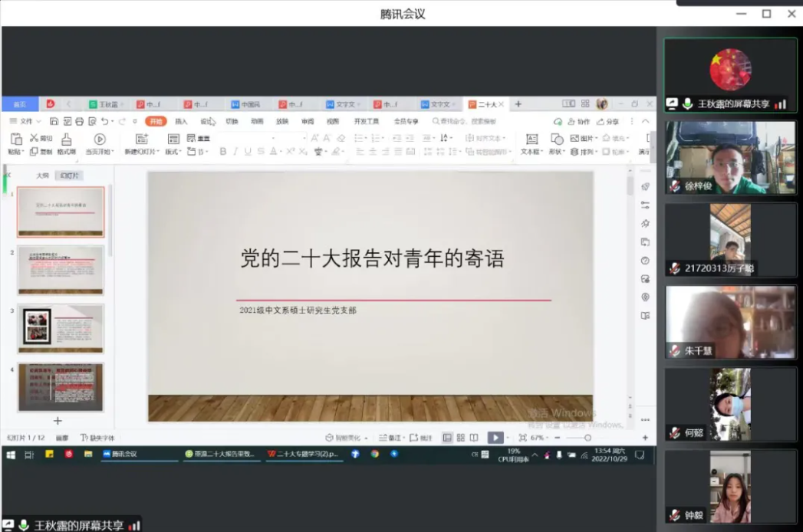Adjust the zoom slider in status bar
The width and height of the screenshot is (803, 532).
pos(587,438)
